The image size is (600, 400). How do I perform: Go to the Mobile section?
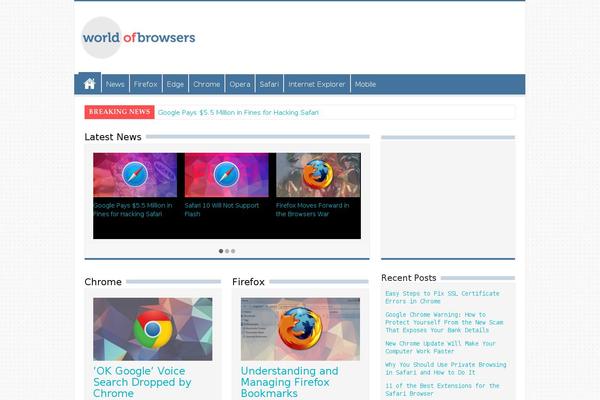coord(365,84)
